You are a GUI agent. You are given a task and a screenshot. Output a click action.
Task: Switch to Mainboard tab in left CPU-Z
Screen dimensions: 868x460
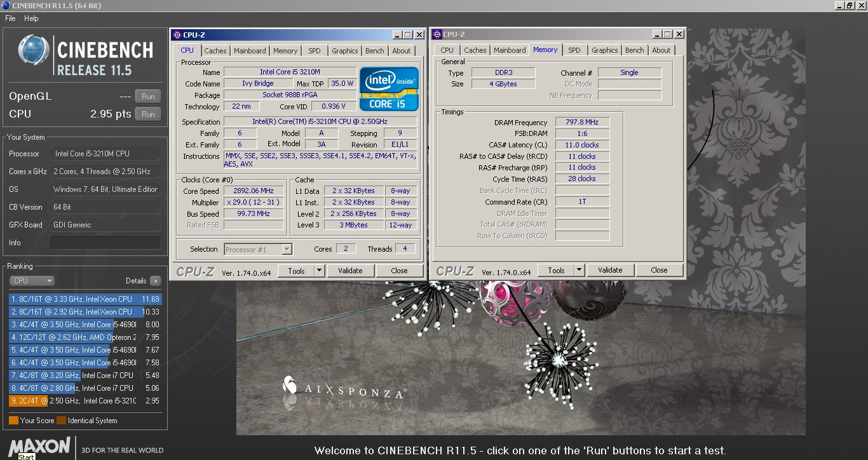(250, 51)
